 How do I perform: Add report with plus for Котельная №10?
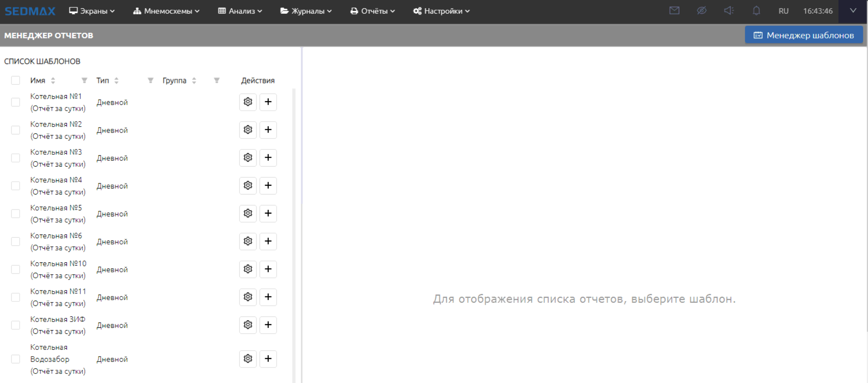point(268,269)
